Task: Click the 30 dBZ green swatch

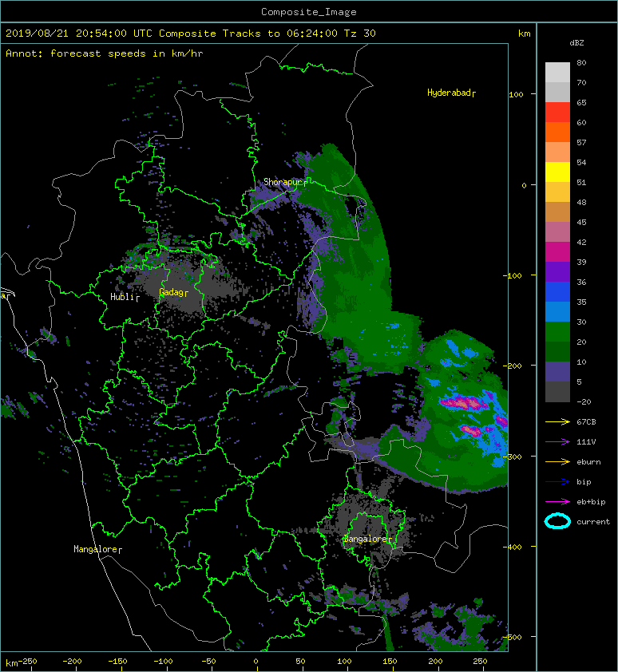Action: 557,331
